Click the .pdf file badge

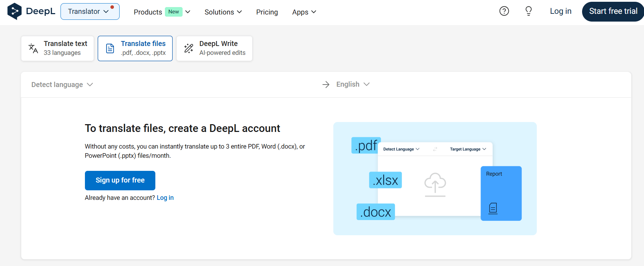click(366, 145)
